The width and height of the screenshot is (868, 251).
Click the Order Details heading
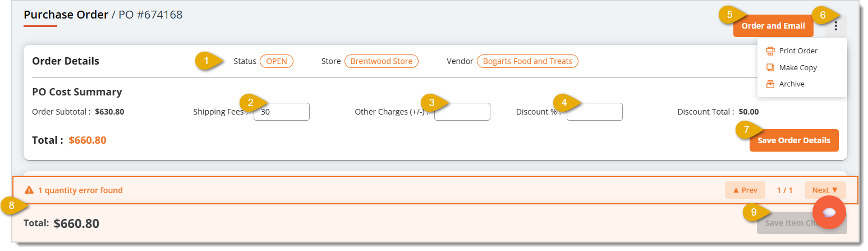coord(66,61)
